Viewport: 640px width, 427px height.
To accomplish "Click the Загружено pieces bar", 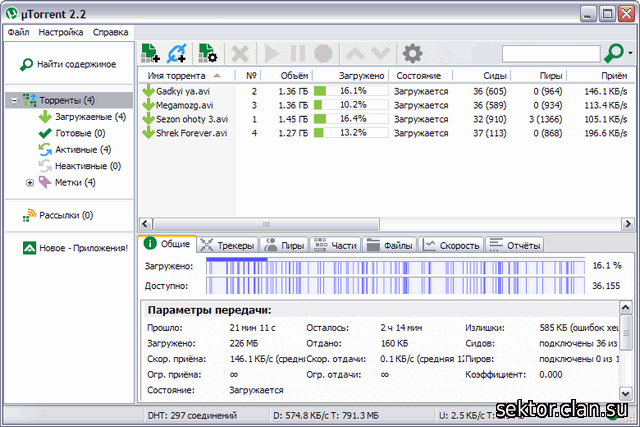I will [395, 266].
